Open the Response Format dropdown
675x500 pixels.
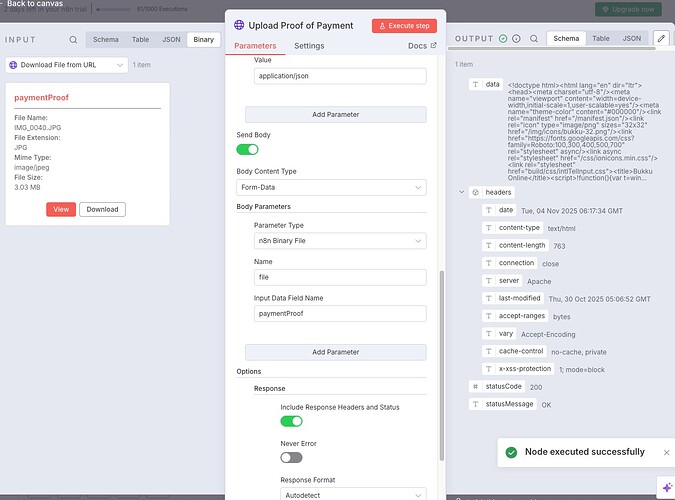click(x=353, y=494)
